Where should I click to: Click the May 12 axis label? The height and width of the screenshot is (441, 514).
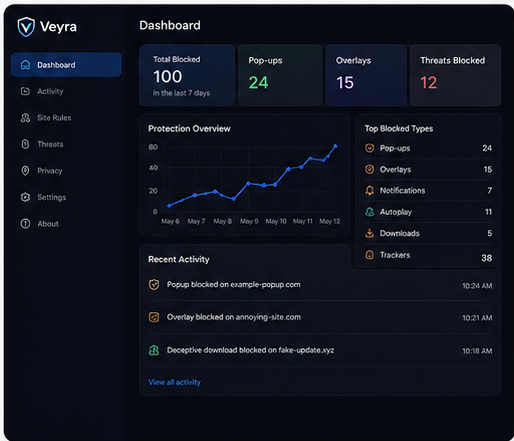330,221
